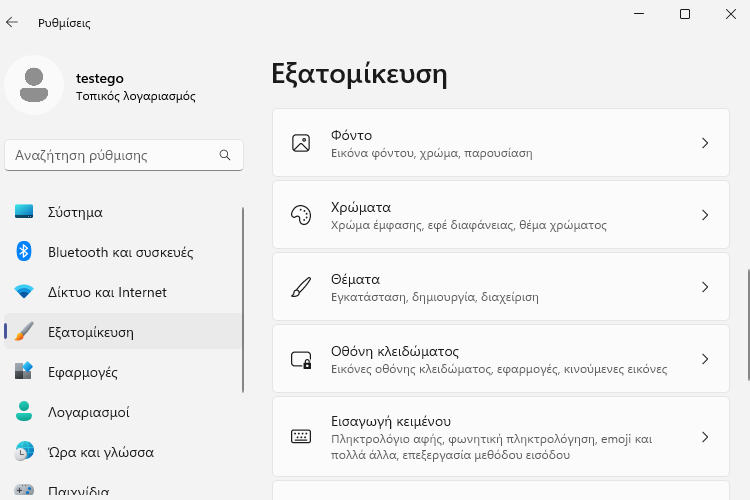This screenshot has height=500, width=750.
Task: Open the Χρώματα settings card
Action: pos(500,215)
